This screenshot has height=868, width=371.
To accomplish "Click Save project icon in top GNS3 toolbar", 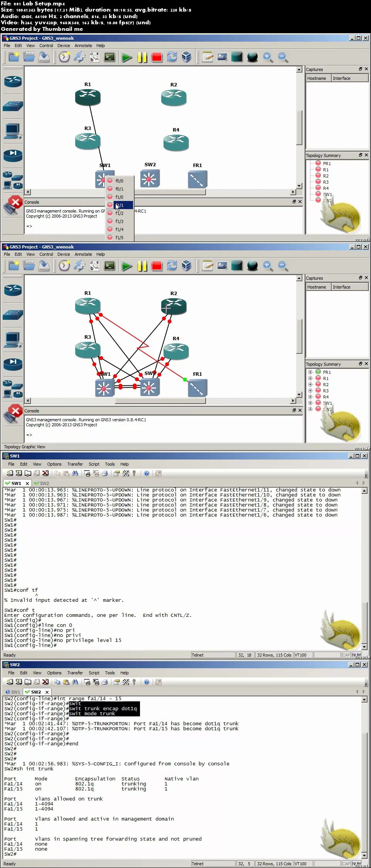I will (x=44, y=57).
